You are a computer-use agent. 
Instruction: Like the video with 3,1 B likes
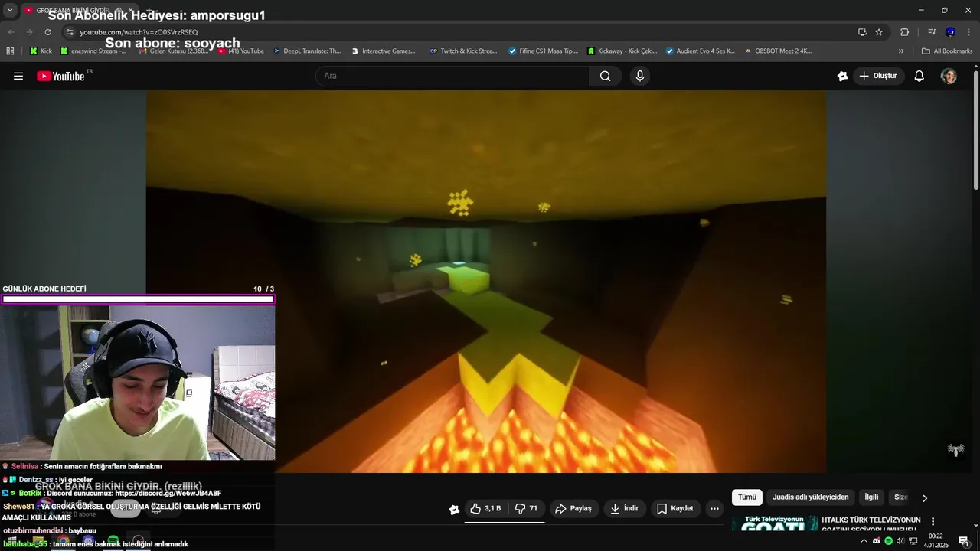pyautogui.click(x=485, y=508)
